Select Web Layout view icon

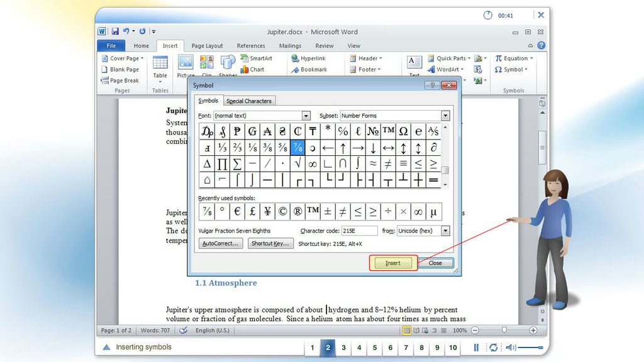(x=425, y=331)
